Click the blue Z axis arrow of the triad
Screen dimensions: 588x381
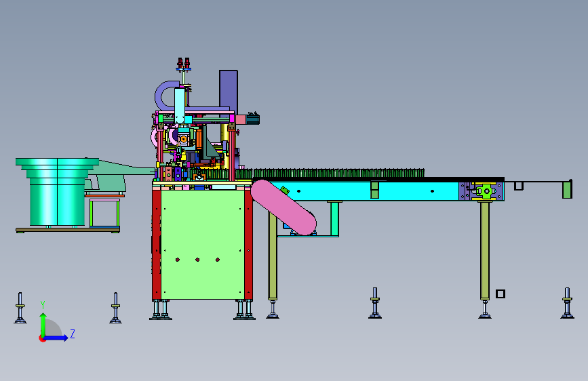point(56,338)
